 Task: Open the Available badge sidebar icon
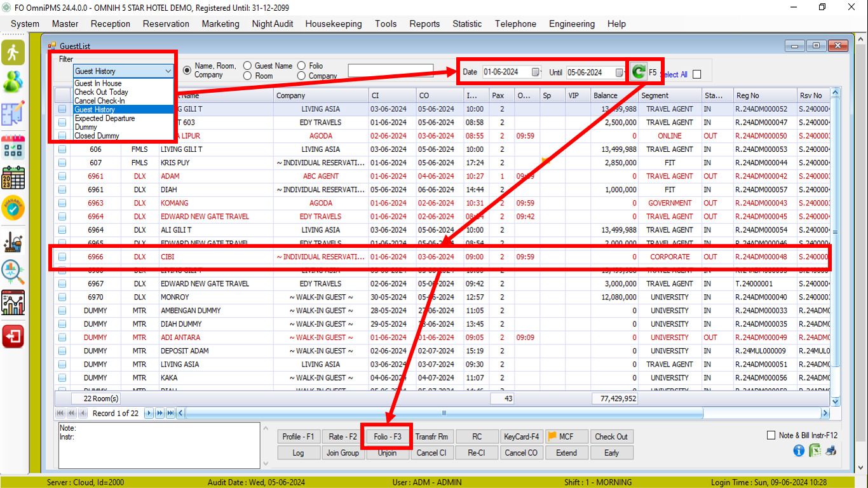(x=13, y=208)
